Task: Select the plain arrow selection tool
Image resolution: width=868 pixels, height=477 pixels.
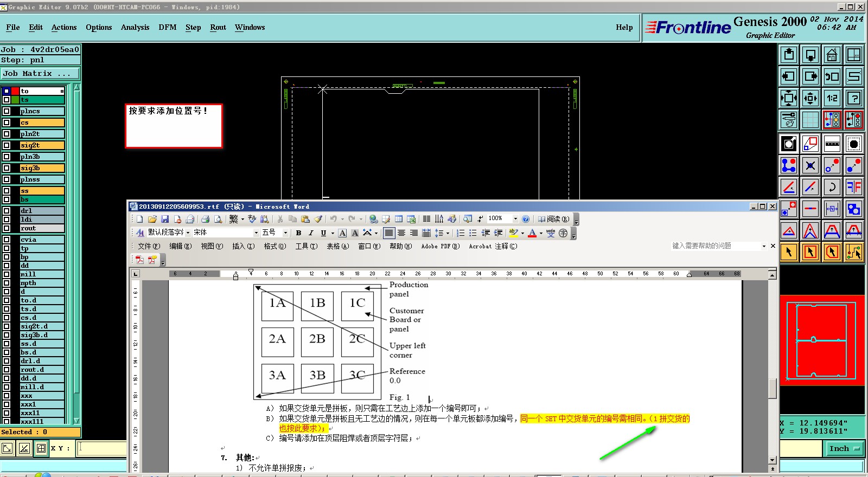Action: click(x=789, y=252)
